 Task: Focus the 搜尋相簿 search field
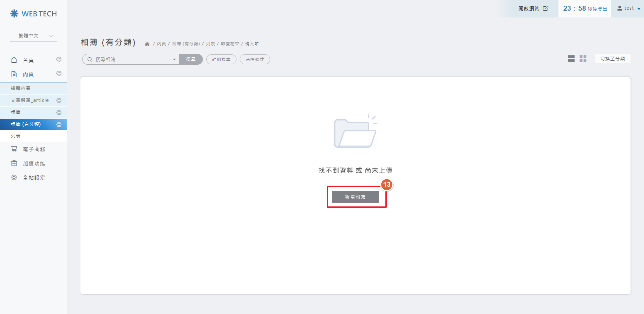tap(131, 60)
